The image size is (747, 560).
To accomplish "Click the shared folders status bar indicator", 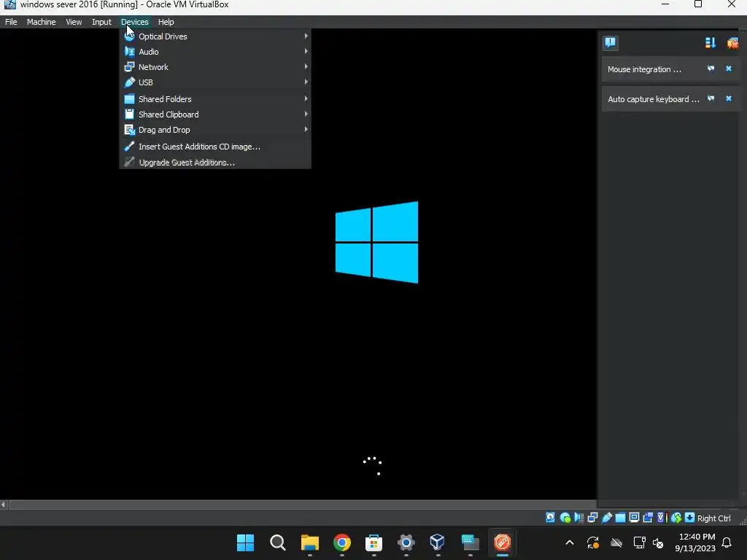I will click(x=620, y=518).
